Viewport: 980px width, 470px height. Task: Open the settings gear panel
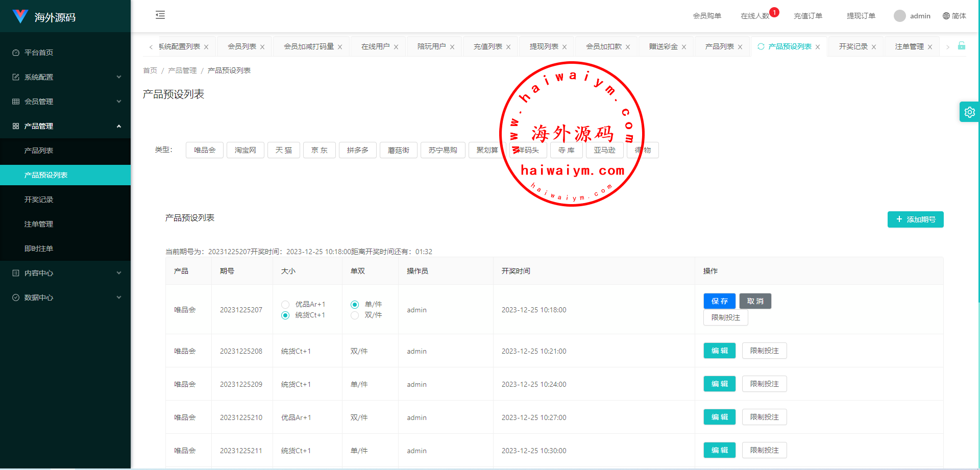(969, 112)
